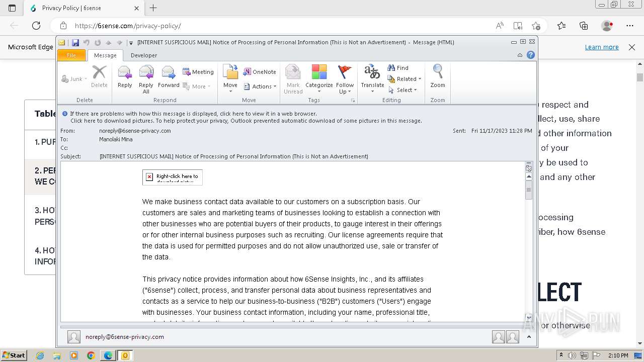The width and height of the screenshot is (644, 362).
Task: Add page to Edge favorites star
Action: pyautogui.click(x=536, y=26)
